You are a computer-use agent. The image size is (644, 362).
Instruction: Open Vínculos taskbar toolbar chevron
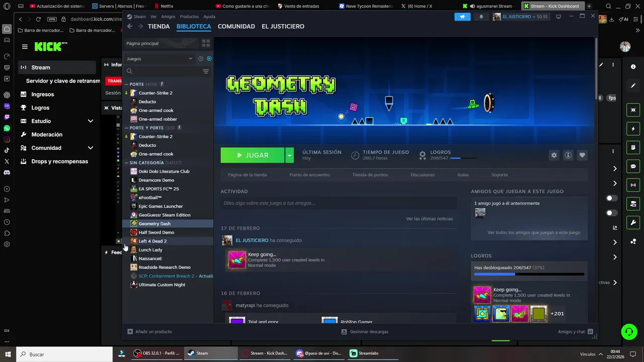pyautogui.click(x=601, y=354)
